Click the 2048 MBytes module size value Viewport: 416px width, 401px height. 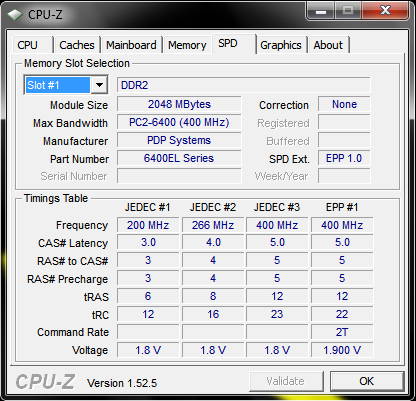click(x=179, y=104)
